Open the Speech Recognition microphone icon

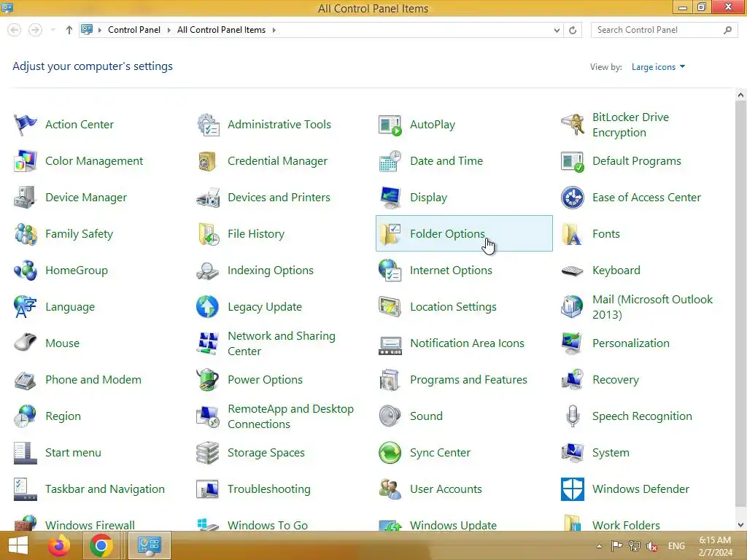tap(573, 416)
